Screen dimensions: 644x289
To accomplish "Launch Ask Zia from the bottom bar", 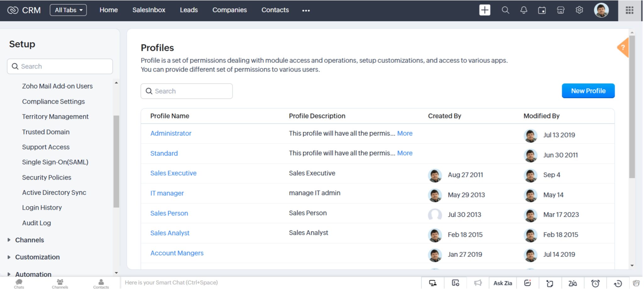I will pyautogui.click(x=502, y=282).
